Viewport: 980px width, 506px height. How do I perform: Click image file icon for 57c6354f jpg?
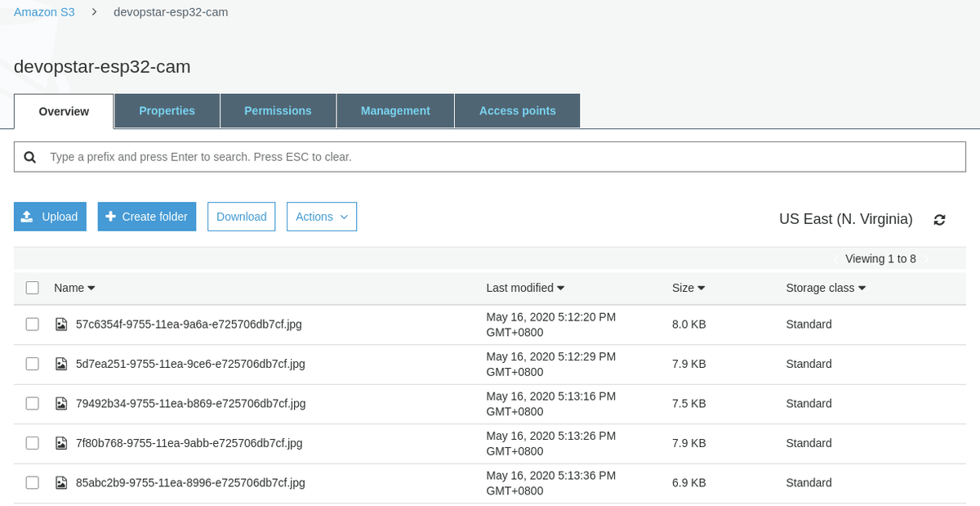click(x=61, y=325)
